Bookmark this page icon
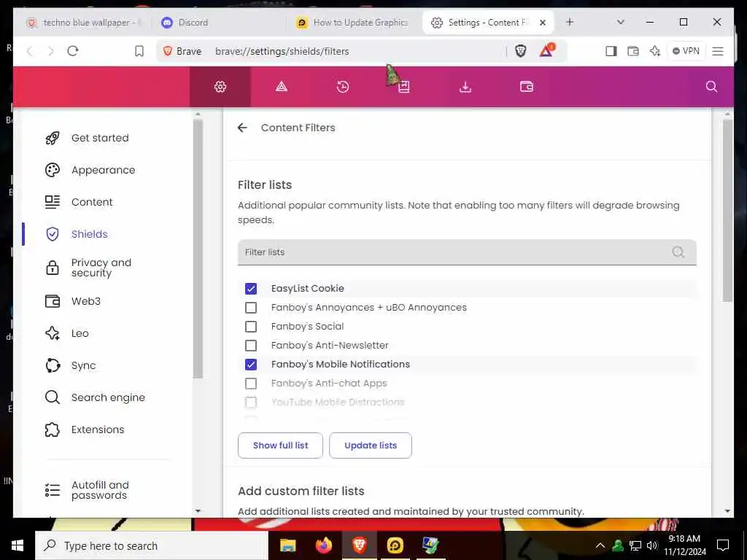 139,51
